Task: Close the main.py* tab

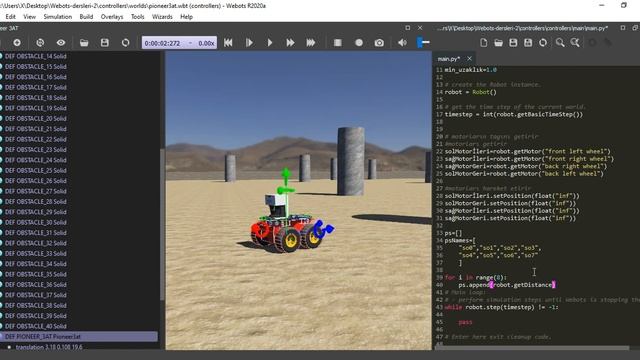Action: pyautogui.click(x=469, y=59)
